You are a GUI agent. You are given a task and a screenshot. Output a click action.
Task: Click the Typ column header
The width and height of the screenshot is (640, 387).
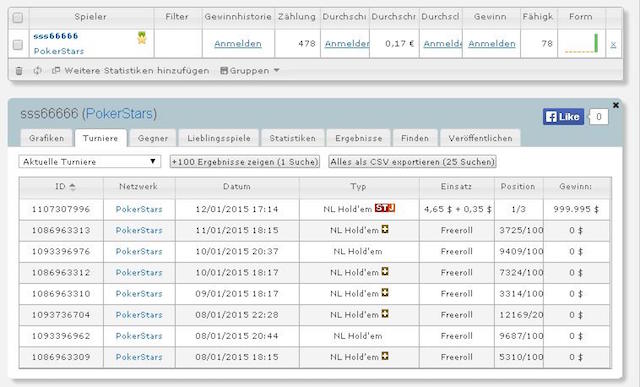coord(358,187)
